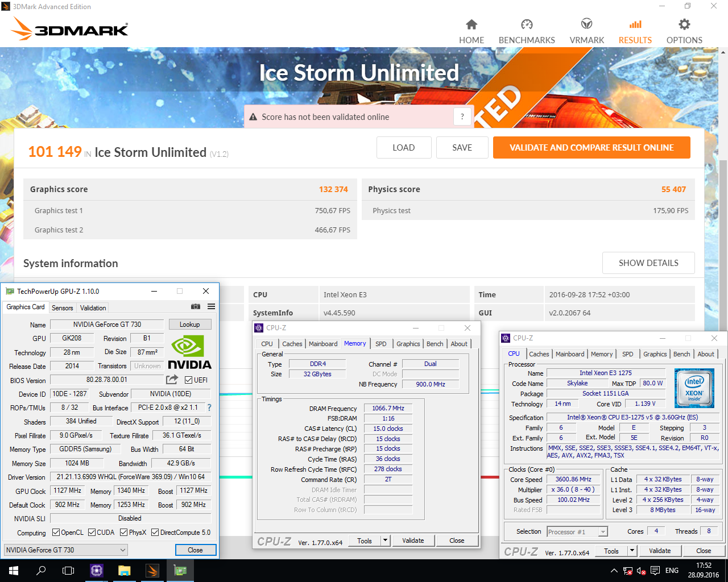This screenshot has width=728, height=582.
Task: Open the GPU selection dropdown in GPU-Z
Action: click(65, 550)
